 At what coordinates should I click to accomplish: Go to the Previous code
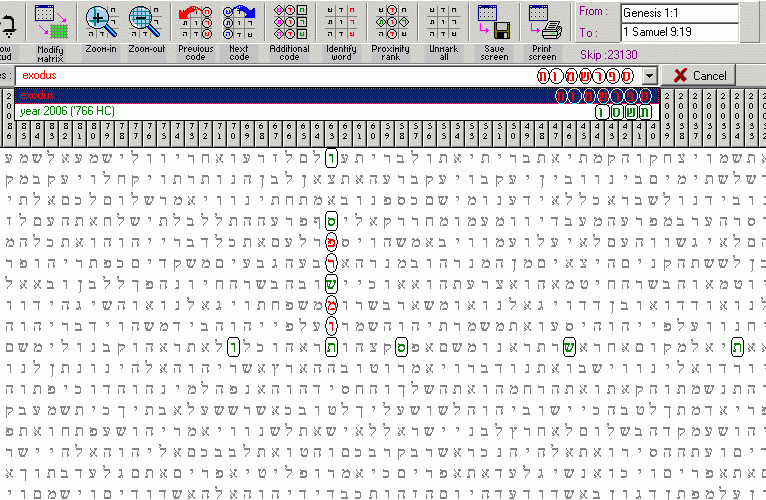pyautogui.click(x=195, y=32)
